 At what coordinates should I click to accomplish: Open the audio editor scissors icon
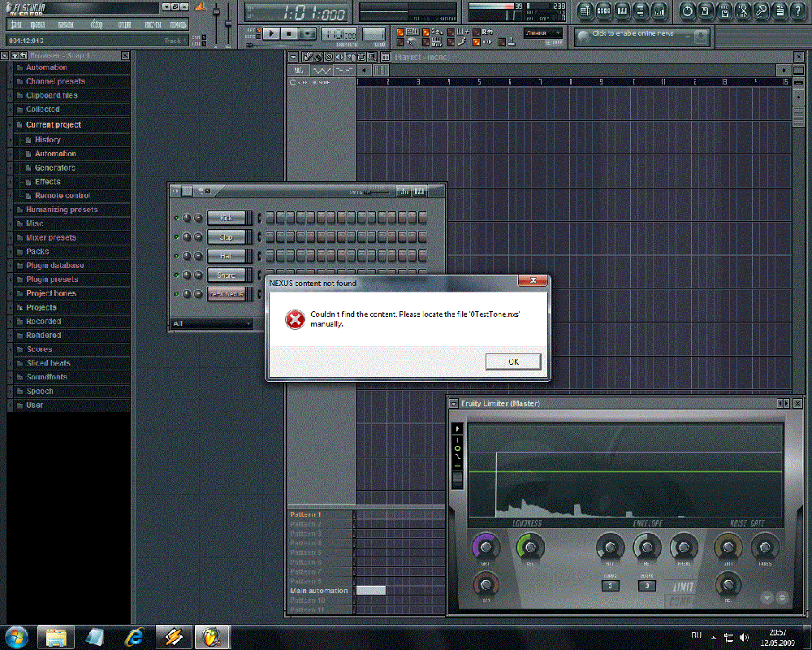743,11
